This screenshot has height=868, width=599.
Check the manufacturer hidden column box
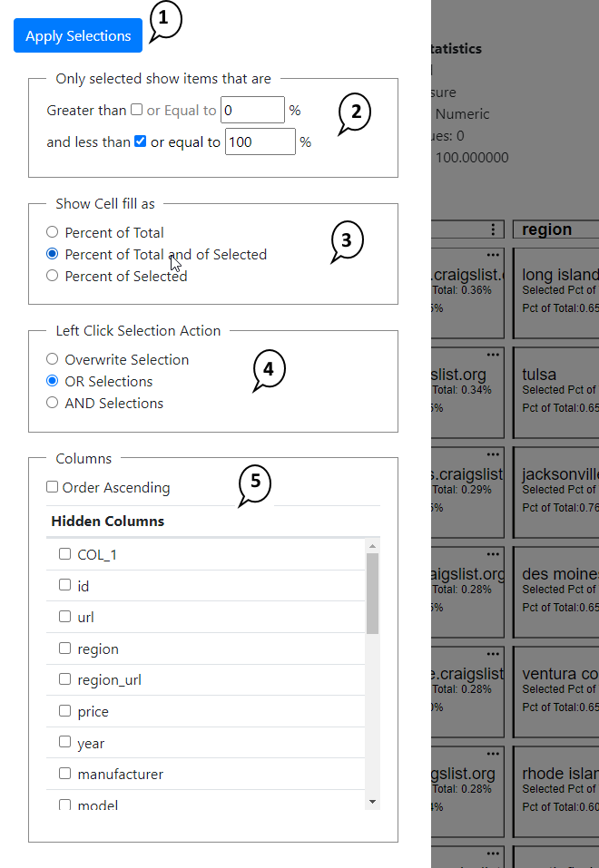(65, 774)
